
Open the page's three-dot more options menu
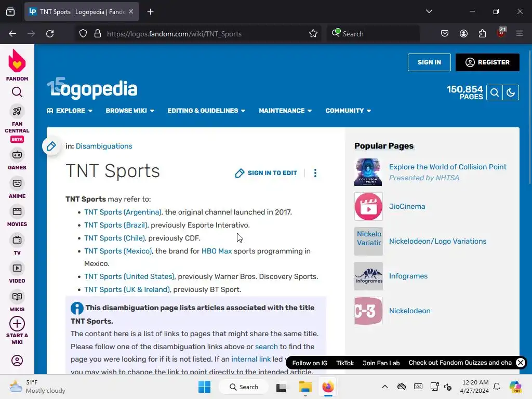tap(315, 173)
